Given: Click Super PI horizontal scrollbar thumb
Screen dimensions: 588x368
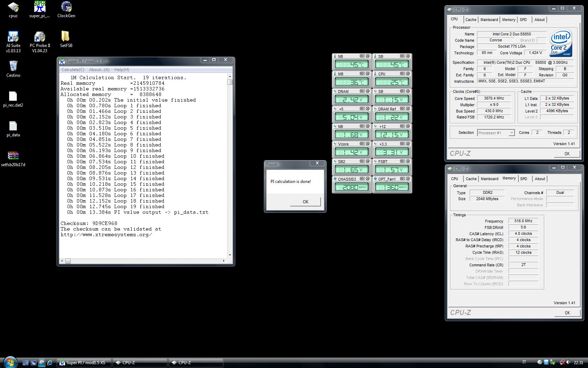Looking at the screenshot, I should [68, 261].
